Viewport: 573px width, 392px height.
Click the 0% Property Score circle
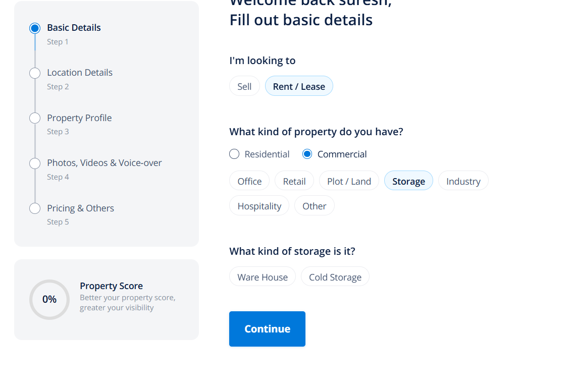[x=49, y=300]
